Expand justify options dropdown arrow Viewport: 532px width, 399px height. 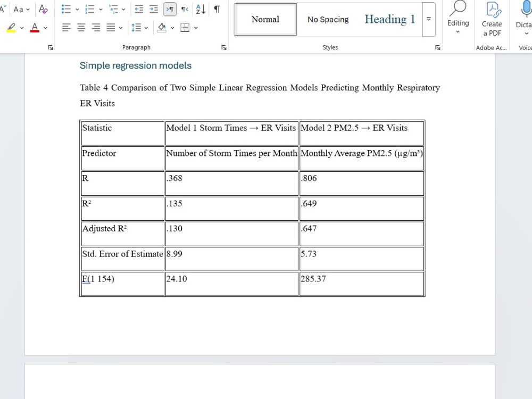click(120, 28)
